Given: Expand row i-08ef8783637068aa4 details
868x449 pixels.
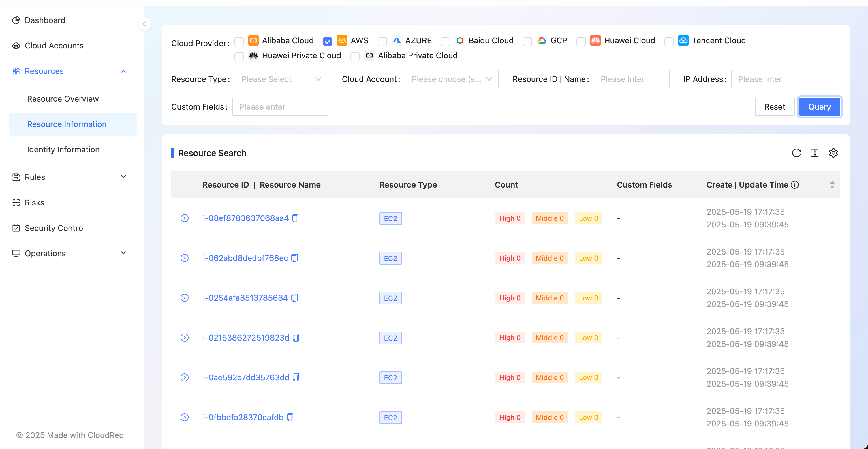Looking at the screenshot, I should (x=184, y=218).
